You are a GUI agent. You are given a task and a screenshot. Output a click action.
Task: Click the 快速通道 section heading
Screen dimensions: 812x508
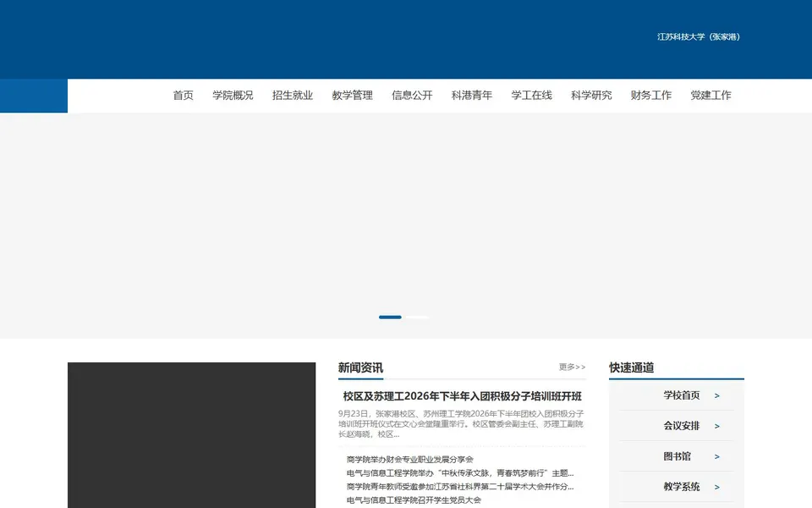(631, 368)
